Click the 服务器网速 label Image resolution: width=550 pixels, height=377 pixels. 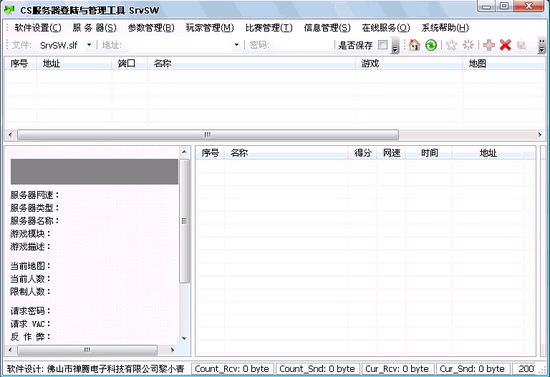(x=35, y=195)
